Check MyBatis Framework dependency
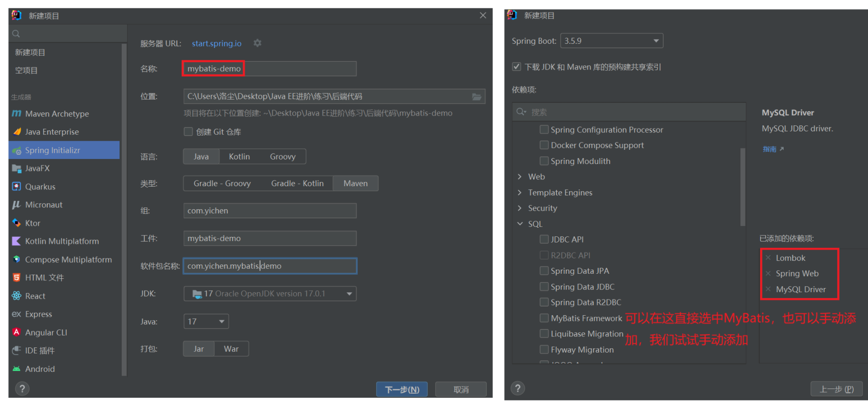868x406 pixels. click(x=544, y=318)
